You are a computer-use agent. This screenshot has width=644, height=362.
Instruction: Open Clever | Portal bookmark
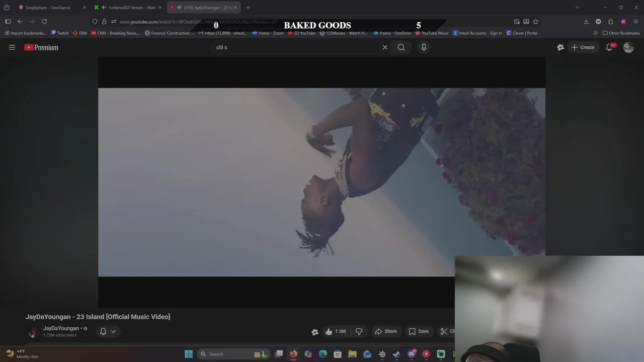522,33
